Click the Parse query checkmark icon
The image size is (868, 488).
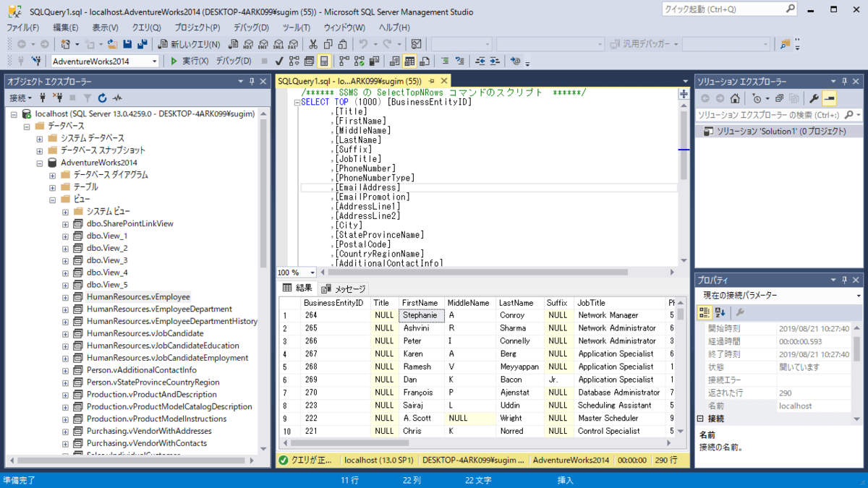pyautogui.click(x=279, y=61)
